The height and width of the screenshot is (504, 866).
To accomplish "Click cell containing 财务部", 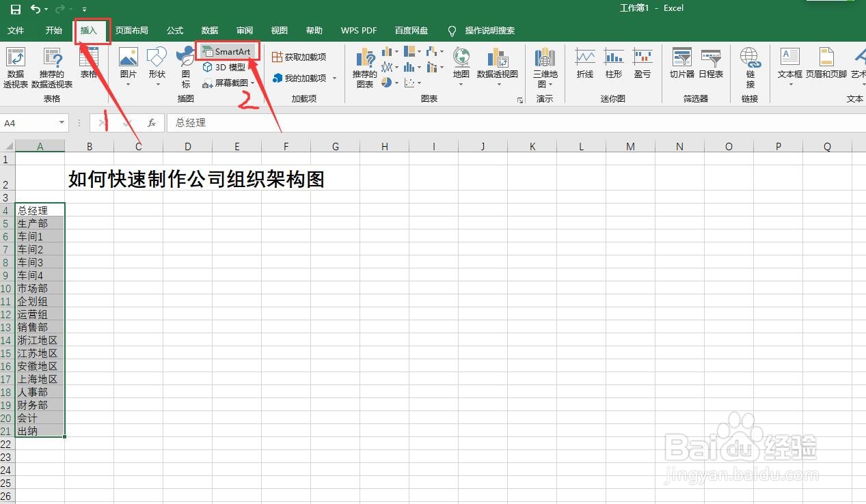I will tap(40, 405).
